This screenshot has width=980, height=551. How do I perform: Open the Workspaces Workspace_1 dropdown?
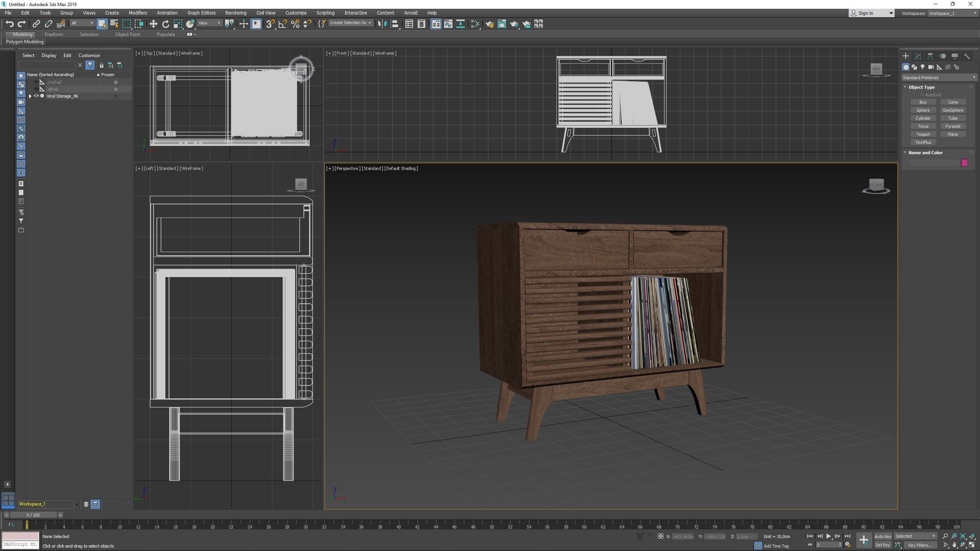point(952,13)
